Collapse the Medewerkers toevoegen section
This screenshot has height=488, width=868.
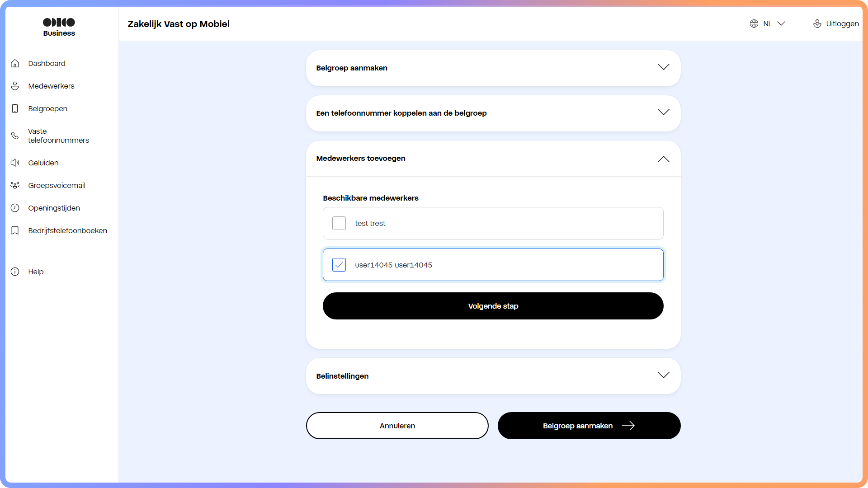663,159
